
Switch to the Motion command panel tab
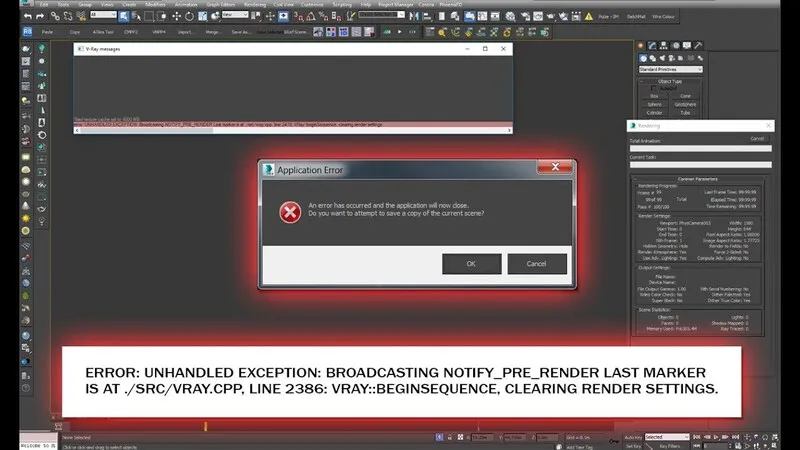pos(676,45)
